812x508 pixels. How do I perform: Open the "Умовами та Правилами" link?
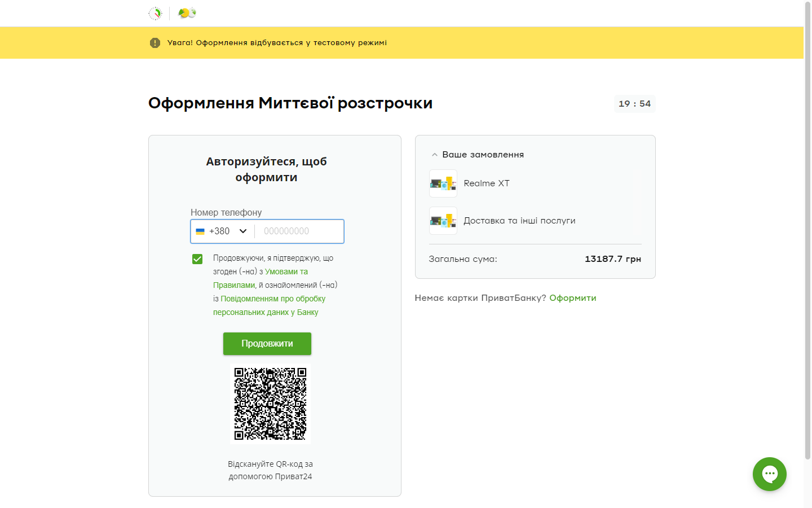click(261, 278)
